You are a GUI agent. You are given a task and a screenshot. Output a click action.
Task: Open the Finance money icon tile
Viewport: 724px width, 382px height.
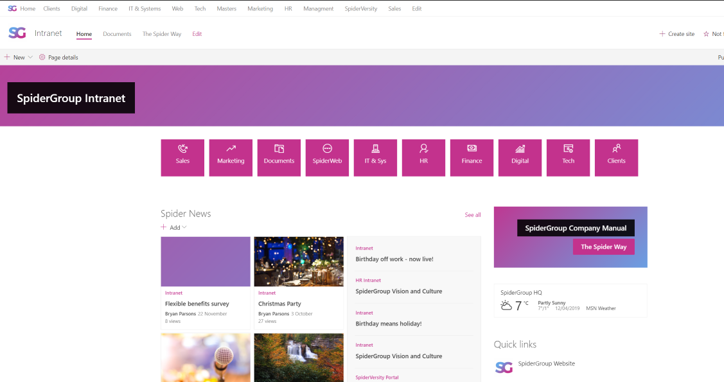click(x=472, y=158)
